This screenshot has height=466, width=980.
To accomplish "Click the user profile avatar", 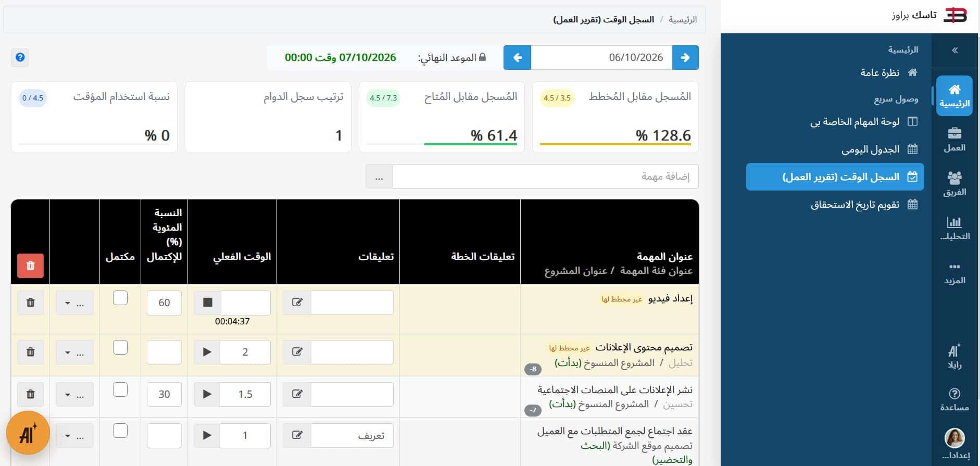I will (x=954, y=438).
